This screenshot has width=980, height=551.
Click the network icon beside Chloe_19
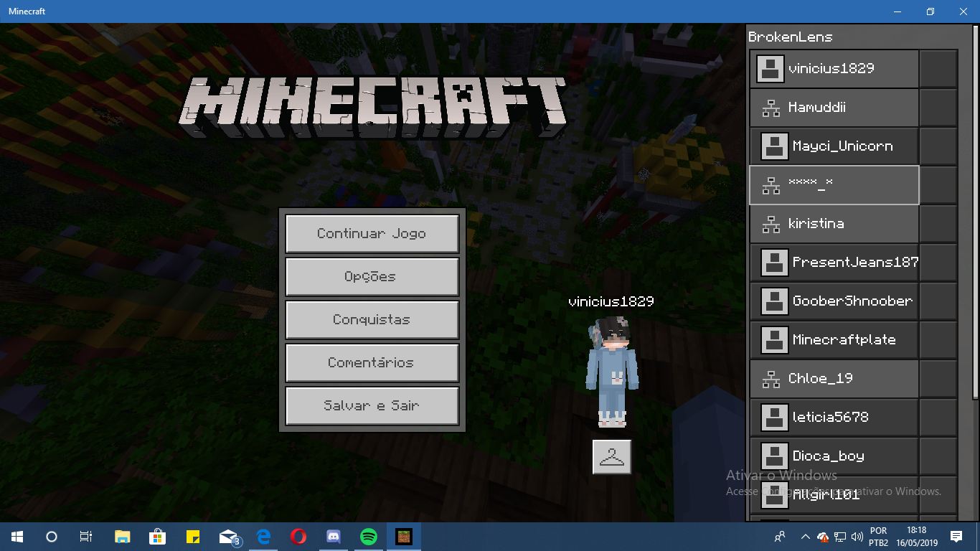tap(771, 379)
